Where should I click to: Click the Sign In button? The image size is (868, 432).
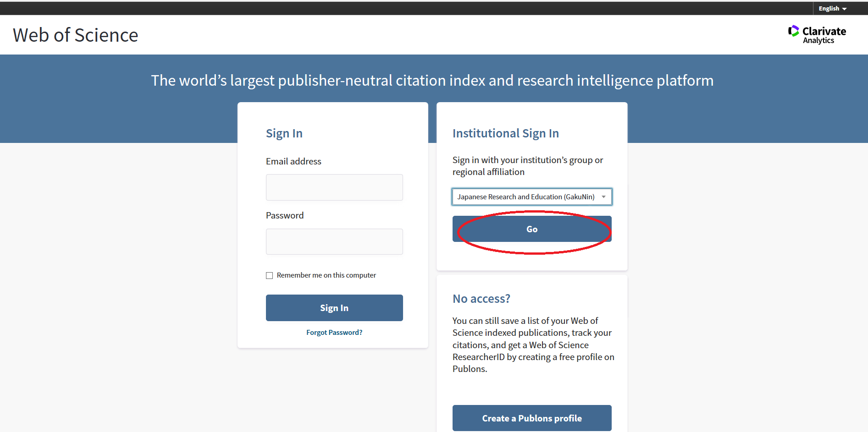tap(334, 308)
